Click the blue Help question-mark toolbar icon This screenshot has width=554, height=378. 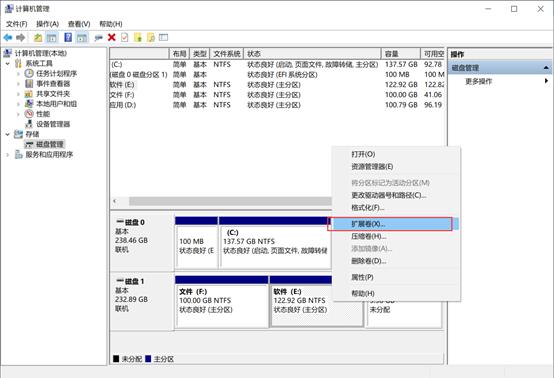click(68, 37)
